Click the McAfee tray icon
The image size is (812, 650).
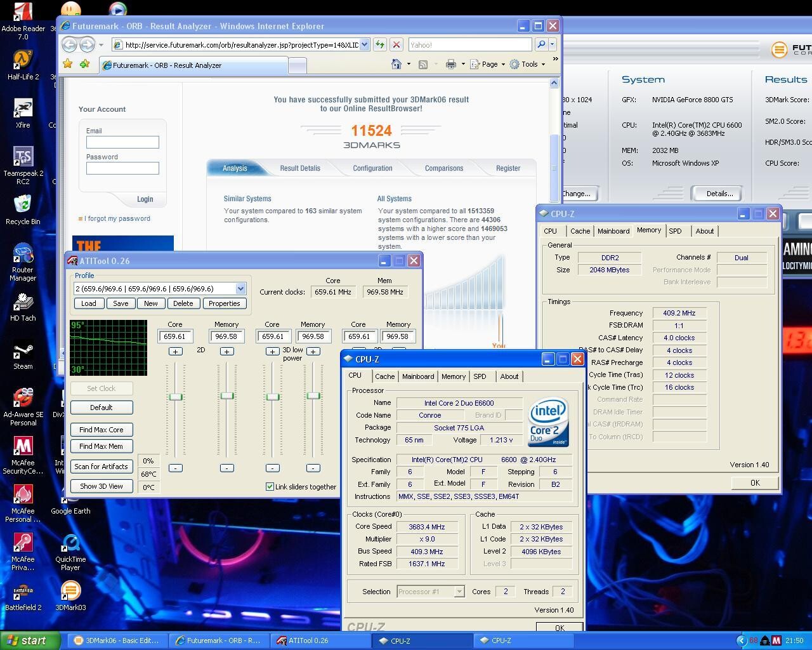(776, 640)
